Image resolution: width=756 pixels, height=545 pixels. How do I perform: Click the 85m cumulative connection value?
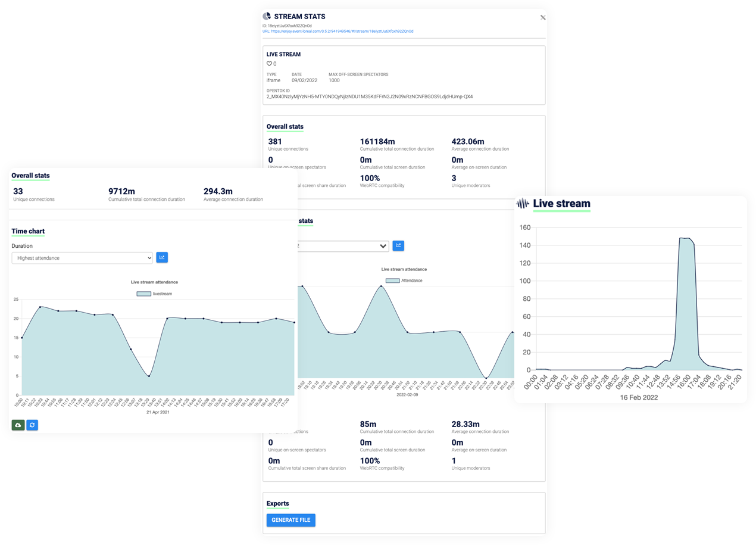click(368, 424)
